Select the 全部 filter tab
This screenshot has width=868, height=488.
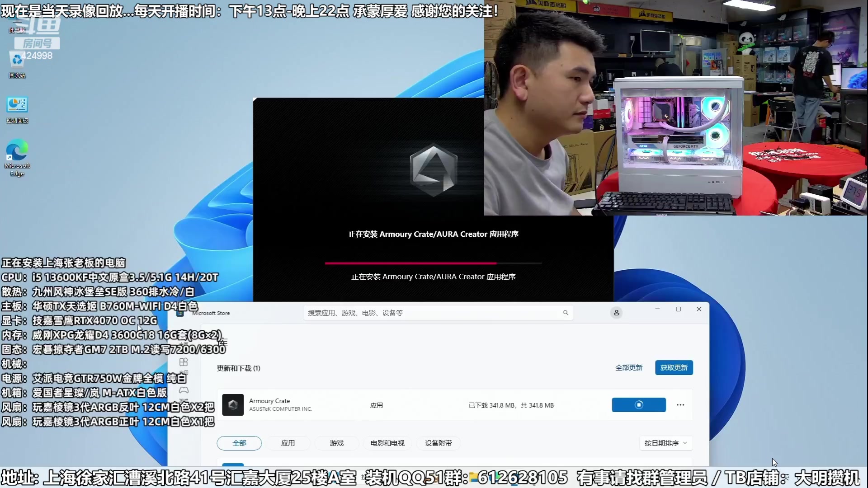(x=239, y=443)
